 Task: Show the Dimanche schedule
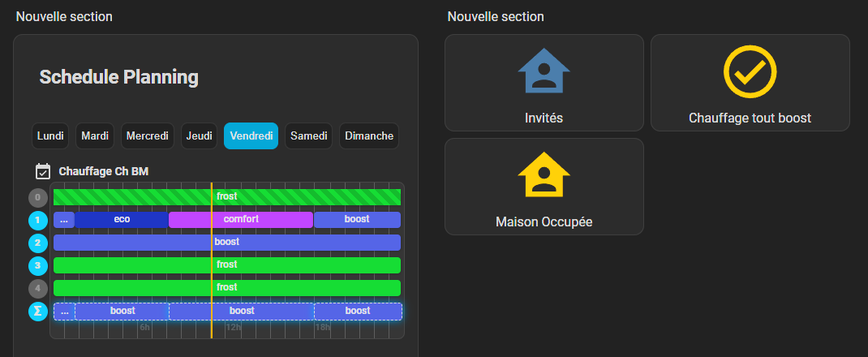click(x=369, y=135)
